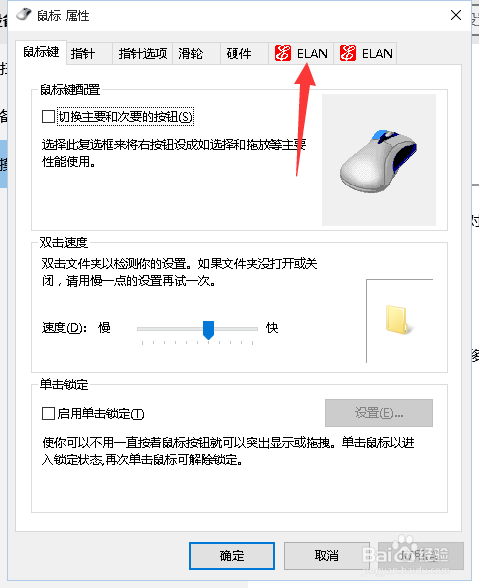Click the 确定 button
The image size is (479, 588).
pyautogui.click(x=232, y=555)
